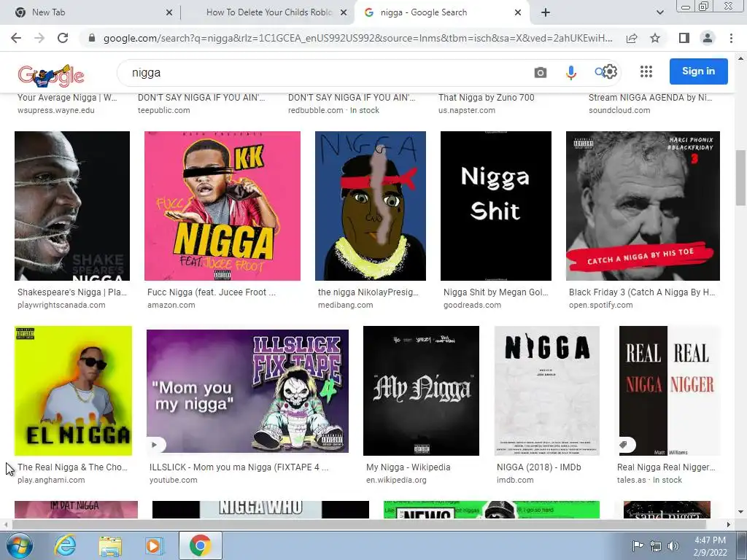Close the How To Delete Your Childs tab
This screenshot has width=747, height=560.
click(344, 13)
